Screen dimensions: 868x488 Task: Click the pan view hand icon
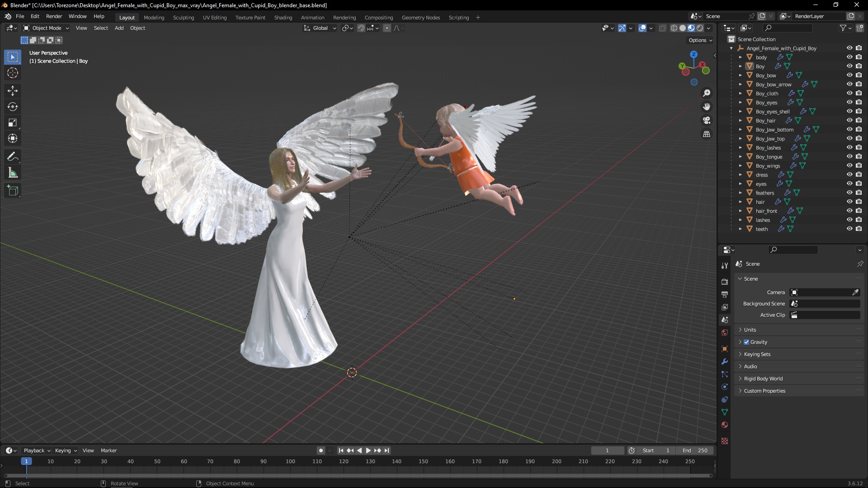tap(707, 107)
